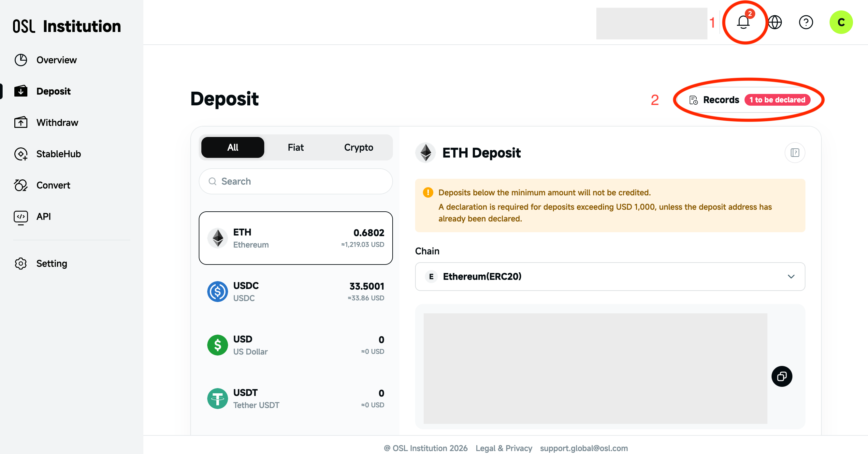Click the Records document icon
Image resolution: width=868 pixels, height=454 pixels.
(x=693, y=100)
